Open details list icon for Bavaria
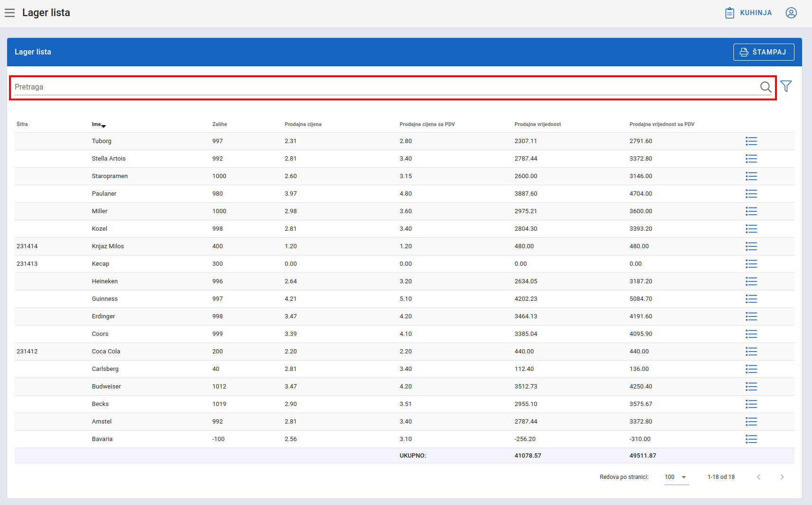The height and width of the screenshot is (505, 812). pos(751,439)
